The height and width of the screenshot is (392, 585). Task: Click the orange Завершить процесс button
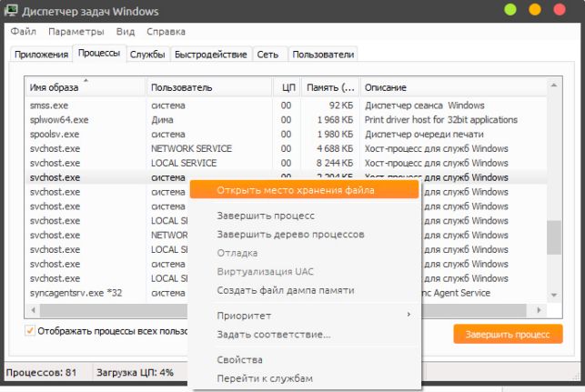[x=508, y=334]
